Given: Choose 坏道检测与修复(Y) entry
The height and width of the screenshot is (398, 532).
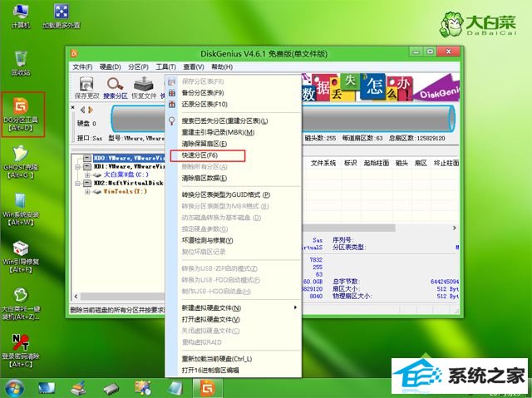Looking at the screenshot, I should [233, 240].
